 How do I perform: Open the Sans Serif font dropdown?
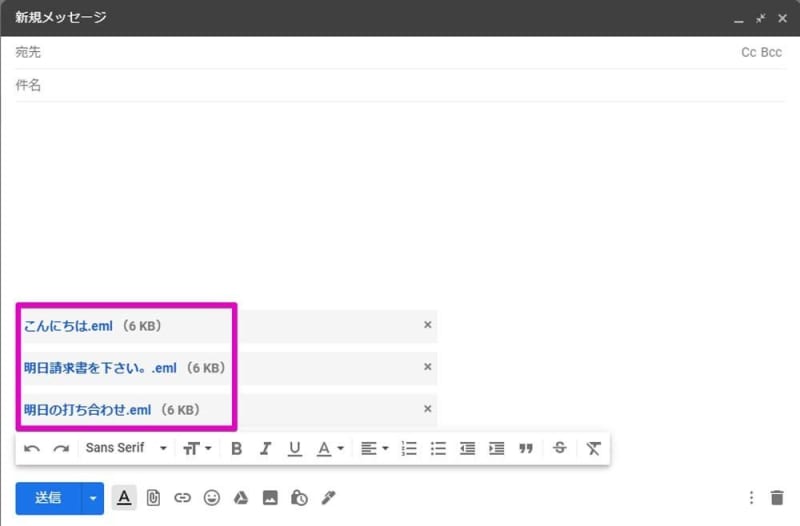click(126, 448)
